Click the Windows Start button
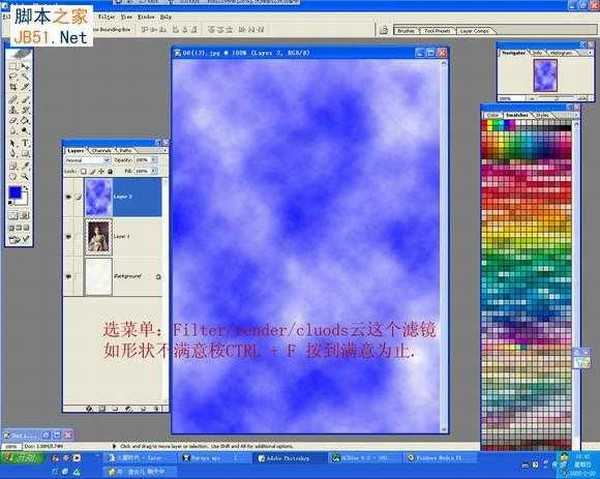Image resolution: width=600 pixels, height=479 pixels. click(22, 458)
